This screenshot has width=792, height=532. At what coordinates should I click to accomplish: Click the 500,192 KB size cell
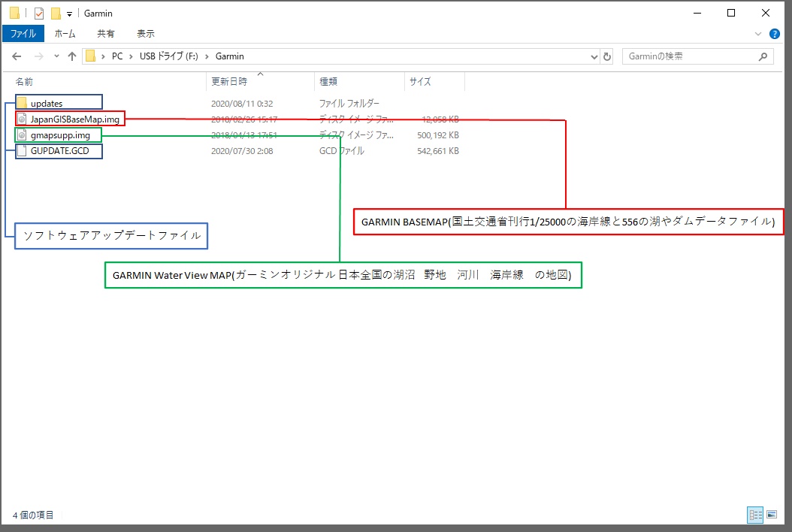click(438, 135)
